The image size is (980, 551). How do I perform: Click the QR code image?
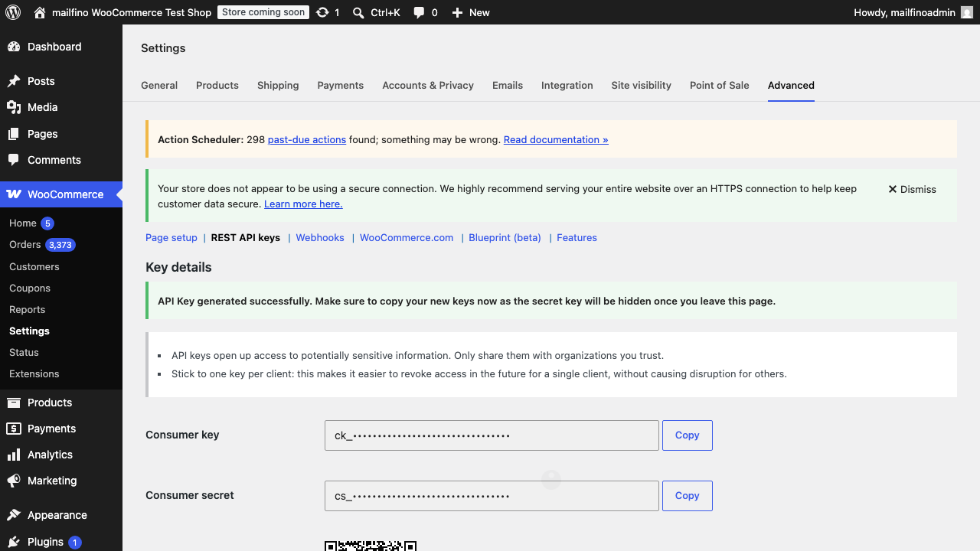click(x=371, y=546)
